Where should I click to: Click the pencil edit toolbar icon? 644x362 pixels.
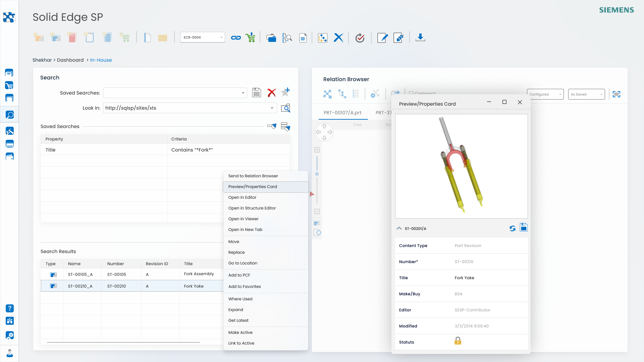click(382, 38)
